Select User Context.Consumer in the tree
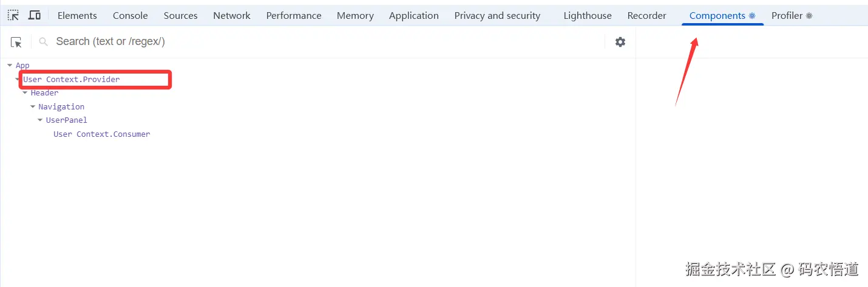The image size is (868, 287). 101,134
